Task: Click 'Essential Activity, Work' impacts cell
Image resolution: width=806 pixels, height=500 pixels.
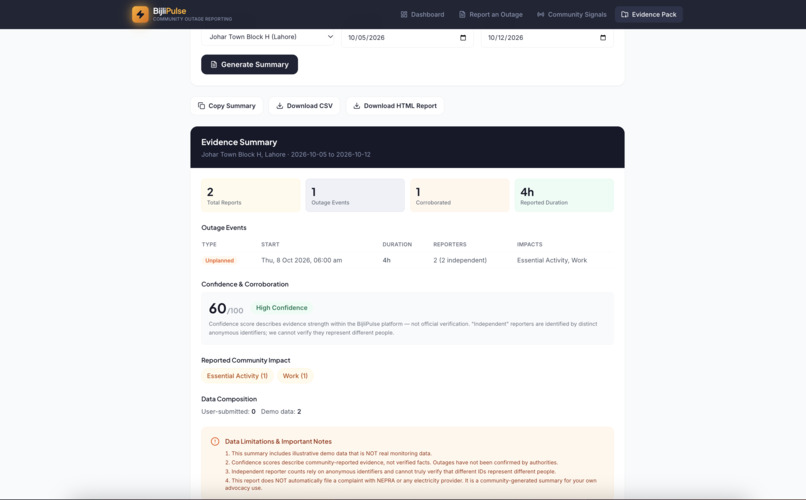Action: pos(552,261)
